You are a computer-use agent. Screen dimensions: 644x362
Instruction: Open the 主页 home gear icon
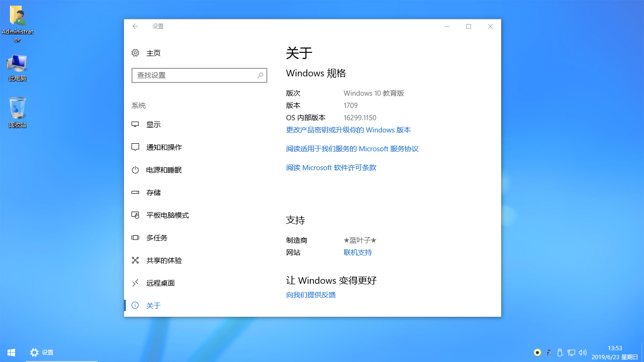point(135,53)
